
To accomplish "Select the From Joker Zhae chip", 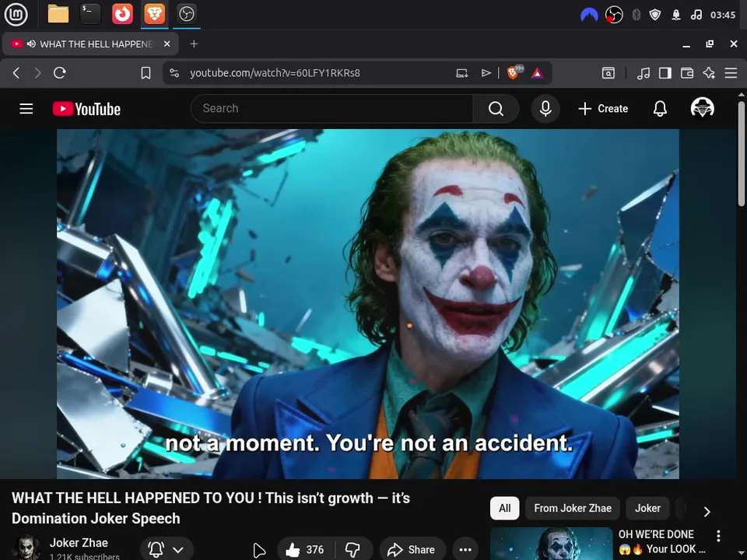I will point(573,508).
